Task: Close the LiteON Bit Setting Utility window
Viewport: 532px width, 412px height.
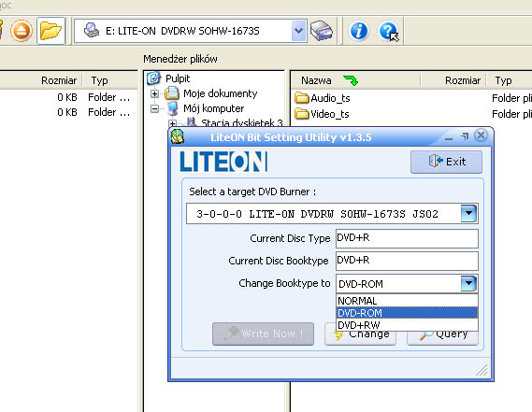Action: pyautogui.click(x=481, y=135)
